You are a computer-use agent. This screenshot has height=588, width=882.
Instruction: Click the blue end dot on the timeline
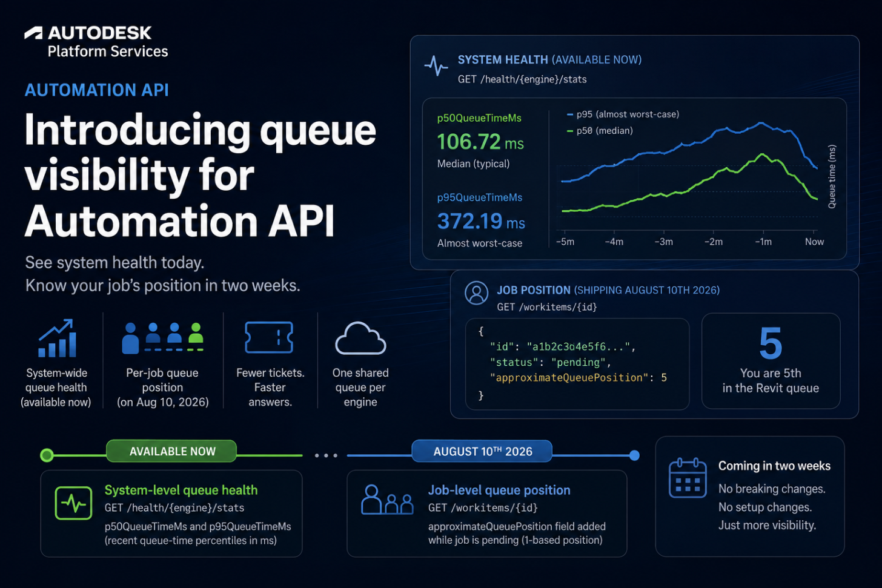pyautogui.click(x=634, y=455)
